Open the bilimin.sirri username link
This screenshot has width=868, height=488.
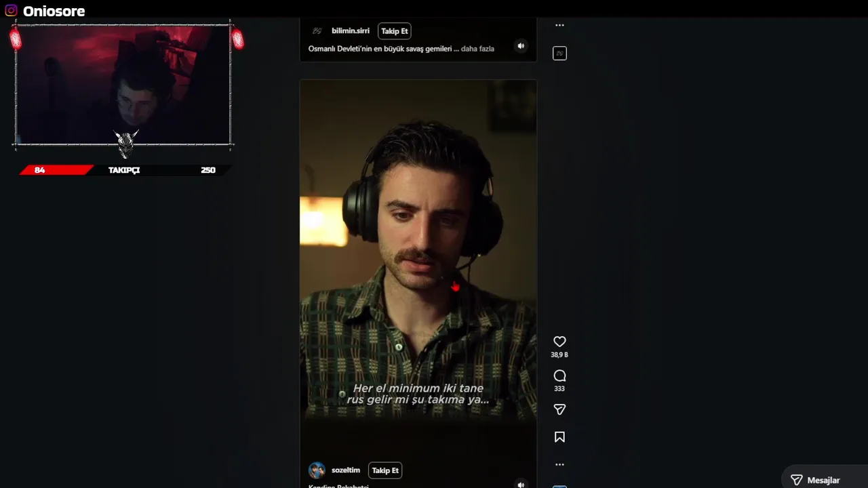pyautogui.click(x=351, y=31)
